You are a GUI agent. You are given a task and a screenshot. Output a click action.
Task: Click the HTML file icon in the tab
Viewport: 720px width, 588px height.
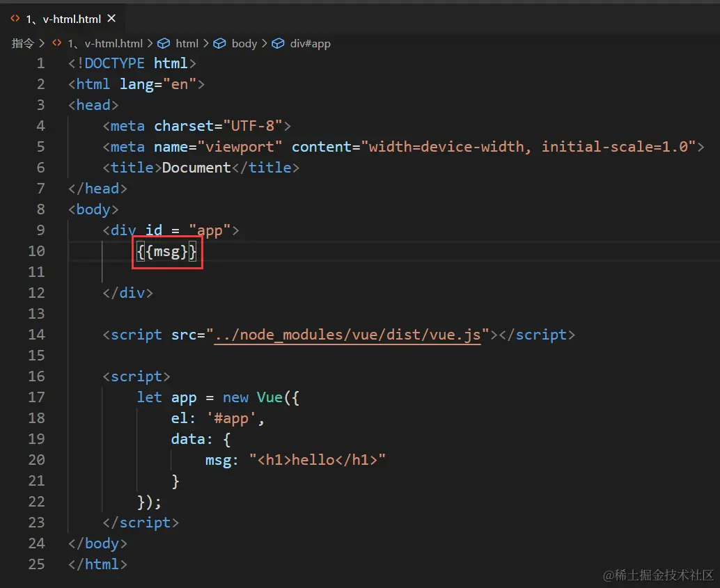15,18
